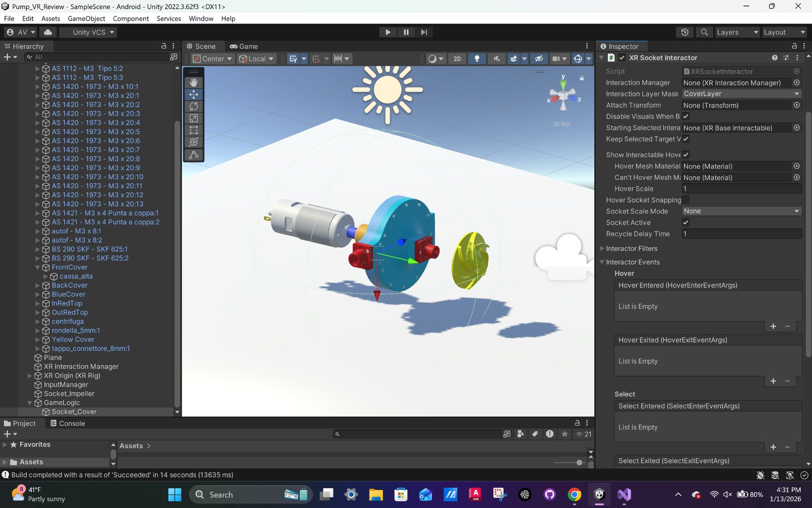Viewport: 812px width, 508px height.
Task: Select the Hand view tool
Action: pyautogui.click(x=193, y=82)
